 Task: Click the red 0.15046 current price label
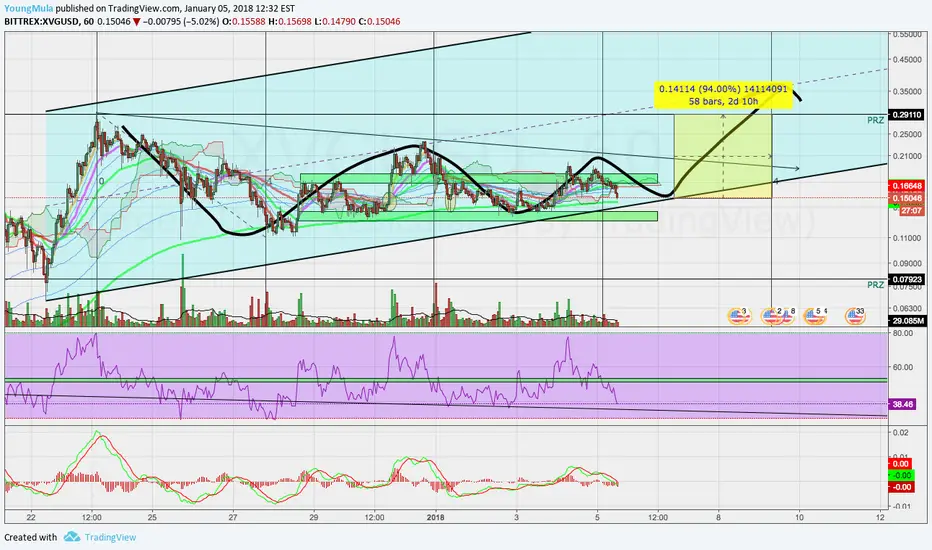point(906,197)
